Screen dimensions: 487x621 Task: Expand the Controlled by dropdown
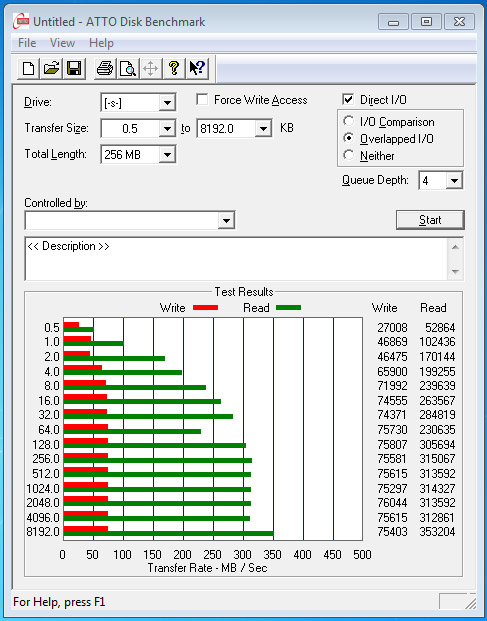226,220
